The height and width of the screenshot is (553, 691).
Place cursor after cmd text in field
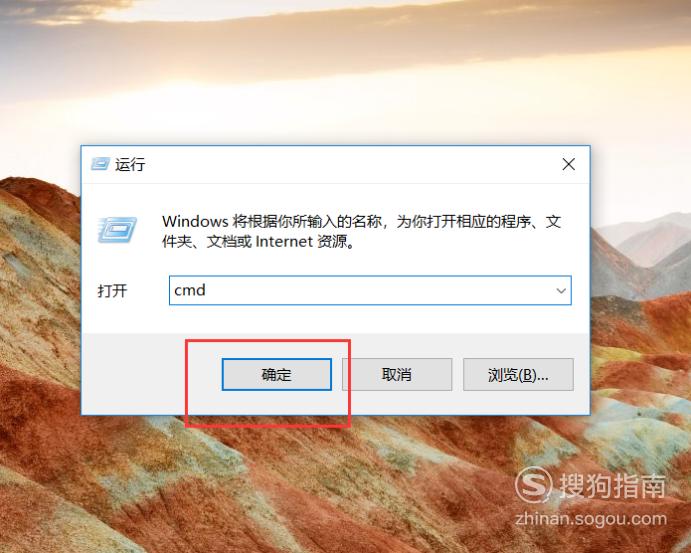(207, 290)
